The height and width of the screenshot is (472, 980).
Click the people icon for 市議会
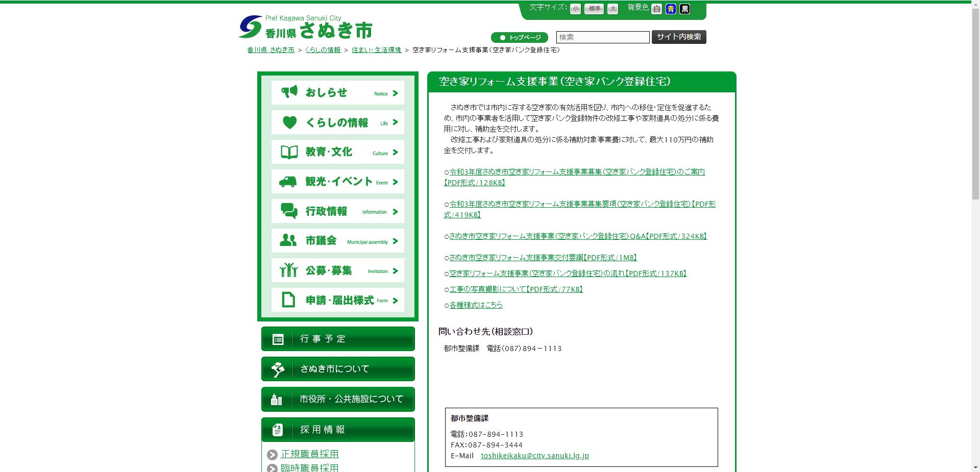pyautogui.click(x=289, y=240)
